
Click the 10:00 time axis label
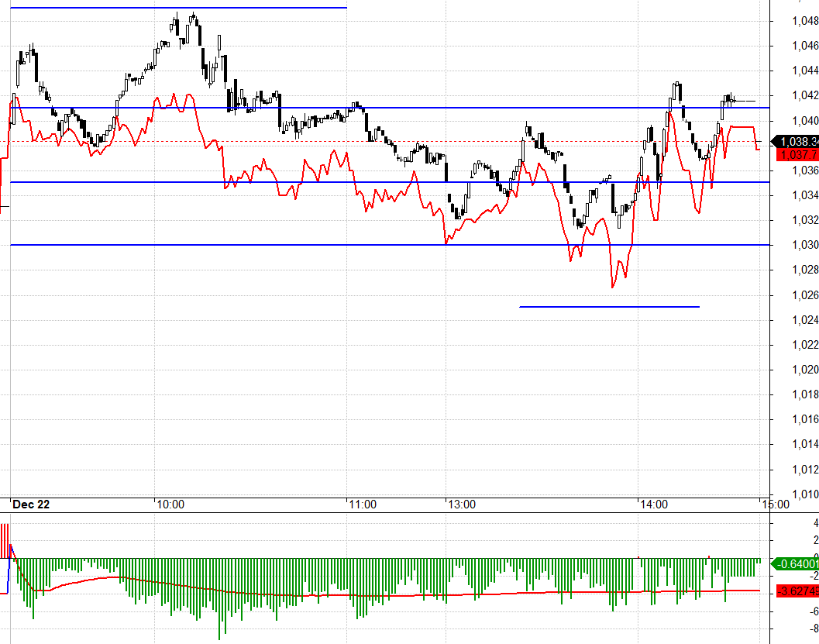coord(170,505)
